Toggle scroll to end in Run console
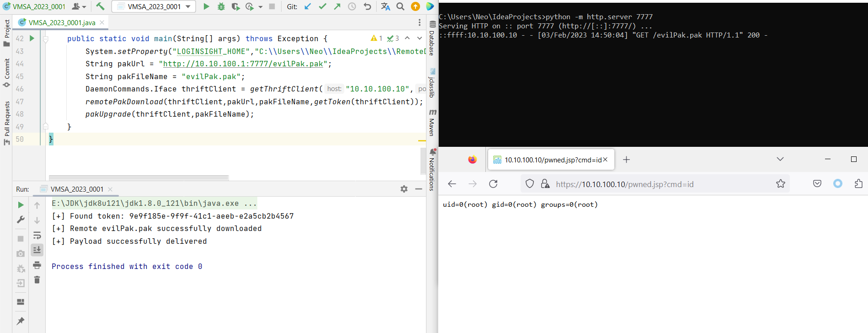The width and height of the screenshot is (868, 333). point(37,250)
